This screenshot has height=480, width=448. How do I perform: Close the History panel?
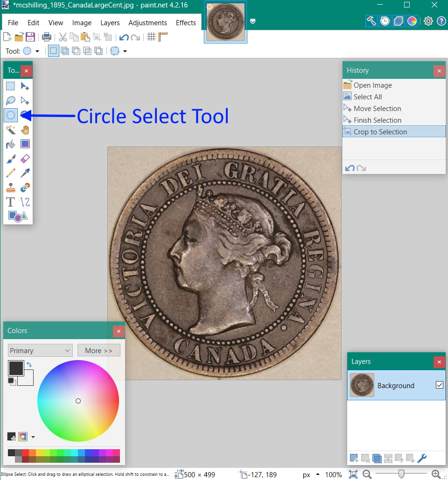439,71
